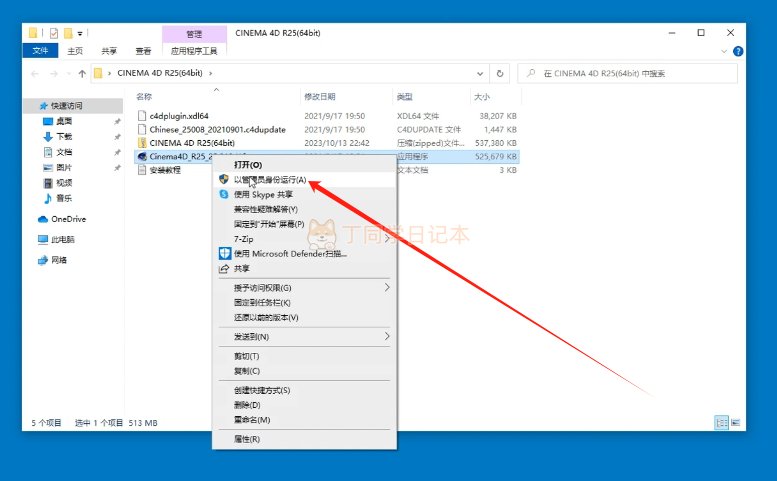Viewport: 777px width, 481px height.
Task: Go up one folder level arrow
Action: click(82, 73)
